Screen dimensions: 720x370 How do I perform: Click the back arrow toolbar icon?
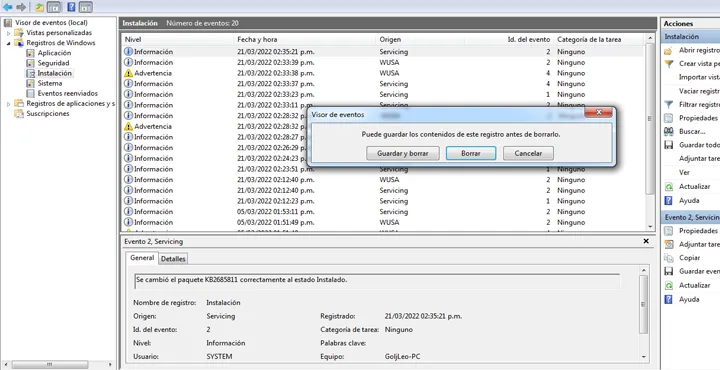[7, 7]
